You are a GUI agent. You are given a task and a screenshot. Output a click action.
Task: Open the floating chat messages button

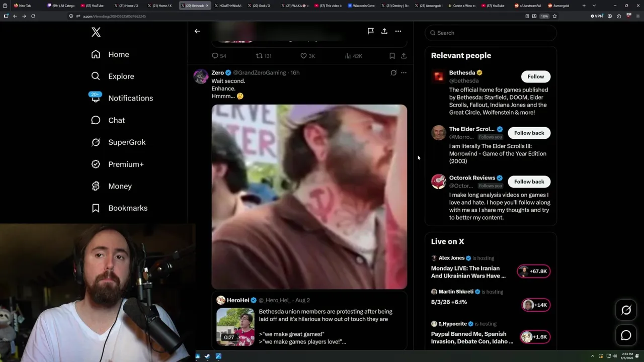click(626, 335)
